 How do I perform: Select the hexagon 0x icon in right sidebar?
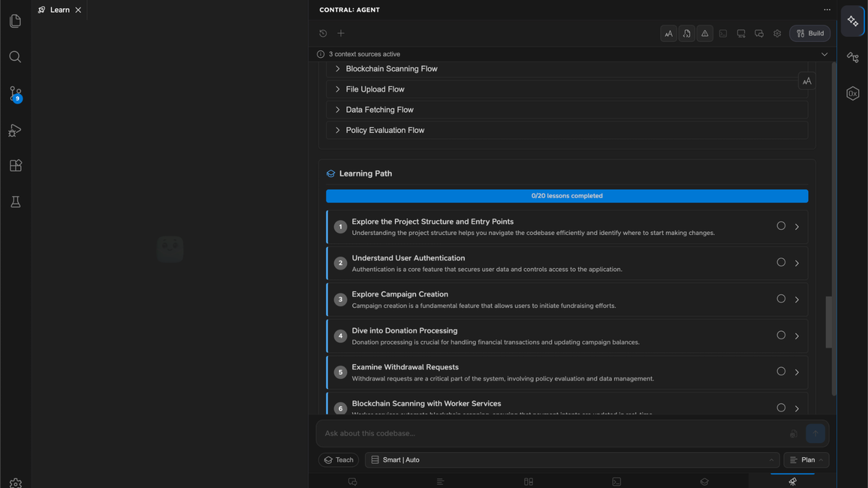point(853,93)
